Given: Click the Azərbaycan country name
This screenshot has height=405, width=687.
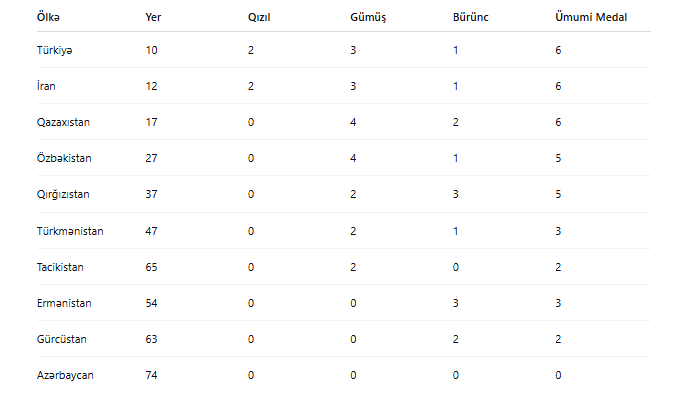Looking at the screenshot, I should pos(65,375).
